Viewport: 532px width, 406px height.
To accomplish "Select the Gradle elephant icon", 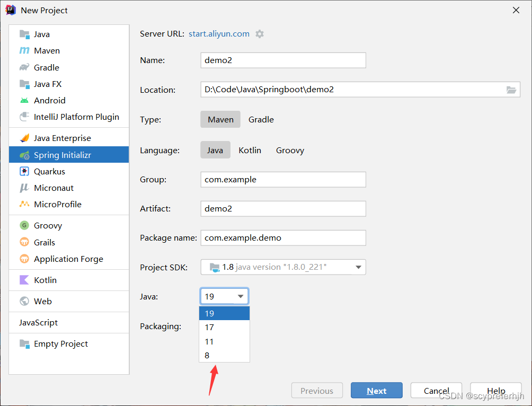I will pos(24,67).
